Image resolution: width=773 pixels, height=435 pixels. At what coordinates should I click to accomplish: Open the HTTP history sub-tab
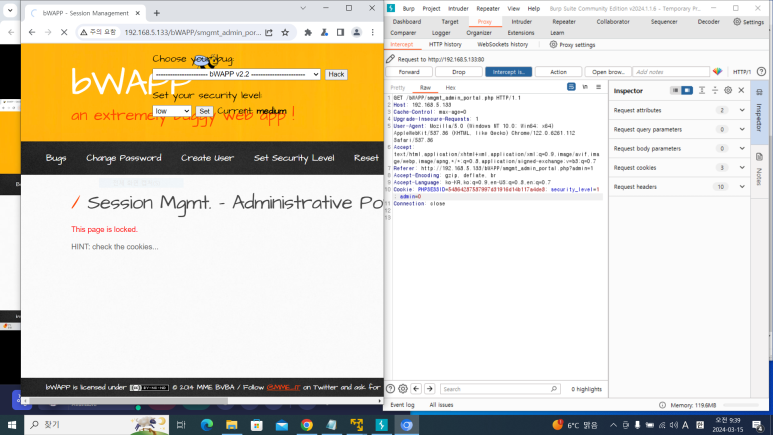pyautogui.click(x=445, y=44)
